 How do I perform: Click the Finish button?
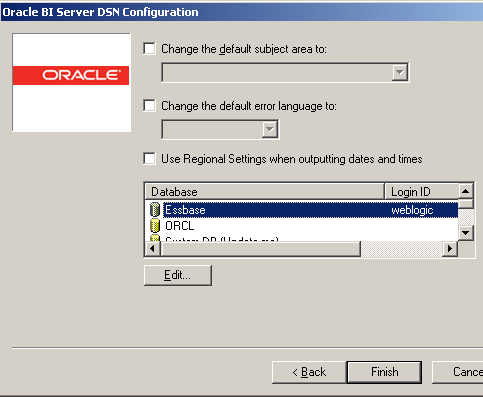(x=384, y=372)
